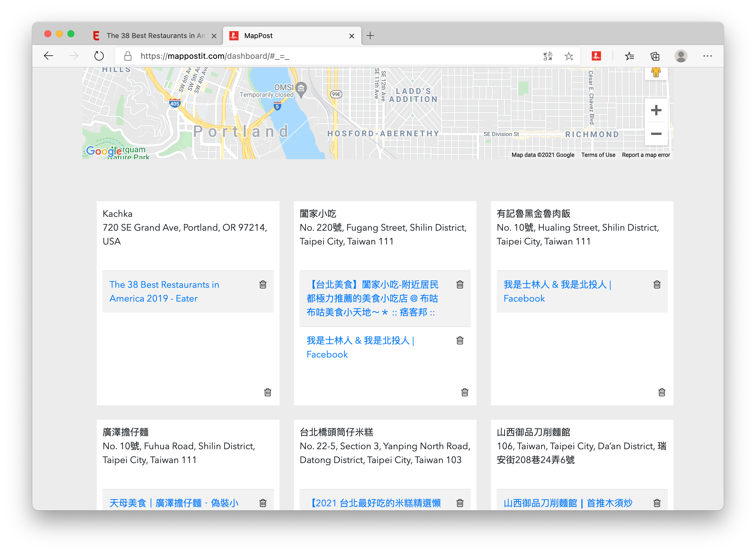Open the 【2021 台北最好吃的米糕精選 link
756x553 pixels.
click(x=374, y=503)
